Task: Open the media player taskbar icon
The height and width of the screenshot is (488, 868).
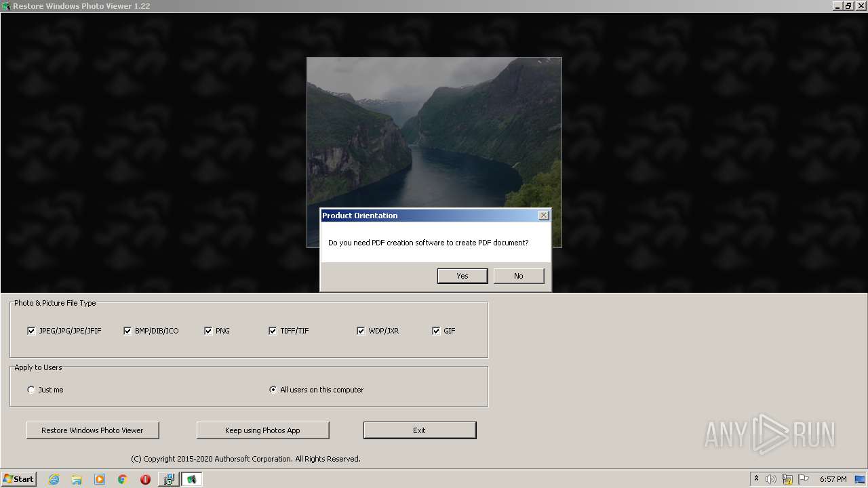Action: point(100,479)
